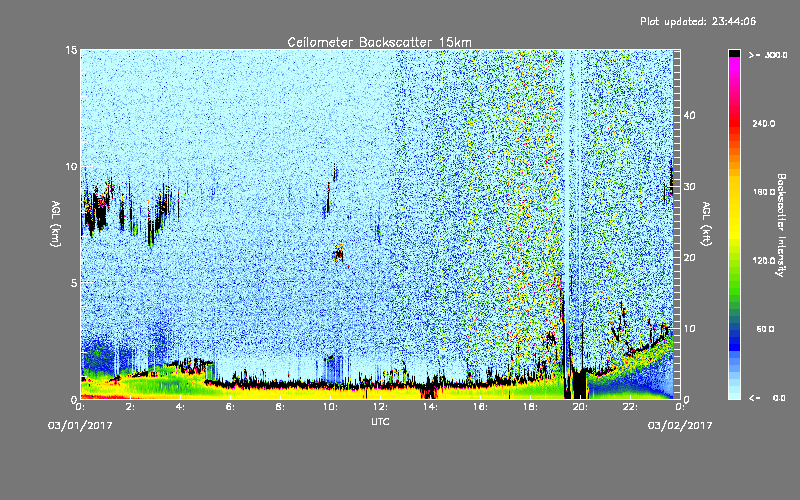Click the 30 kft tick label on the right axis
The height and width of the screenshot is (500, 800).
click(689, 186)
